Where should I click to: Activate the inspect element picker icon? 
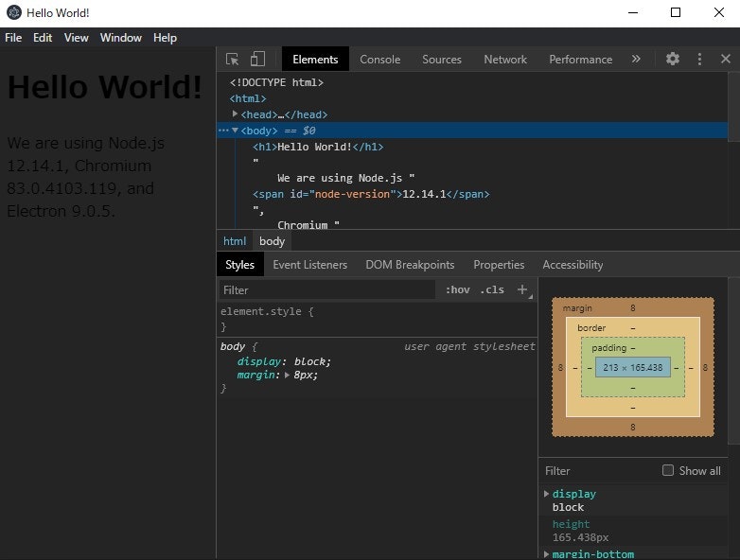pos(232,59)
